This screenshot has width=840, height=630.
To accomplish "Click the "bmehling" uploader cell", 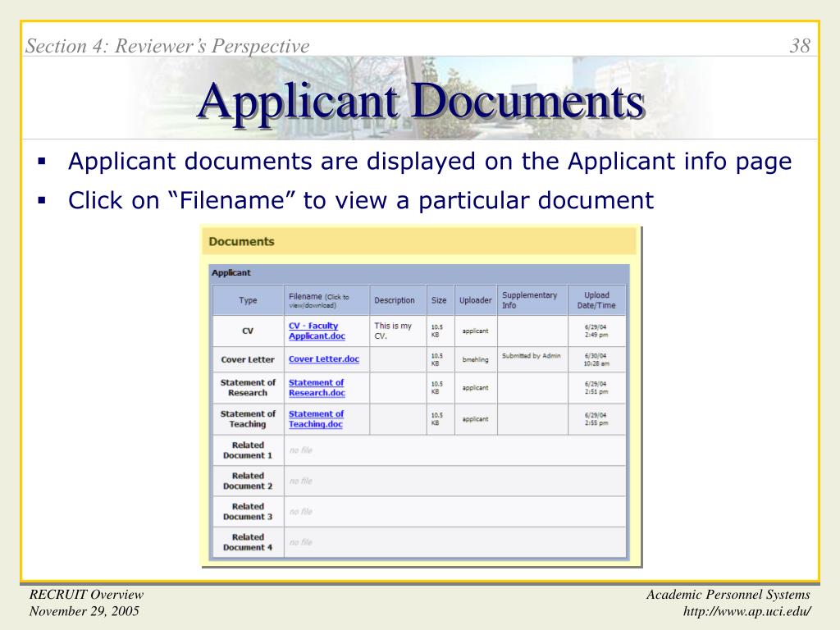I will [476, 359].
